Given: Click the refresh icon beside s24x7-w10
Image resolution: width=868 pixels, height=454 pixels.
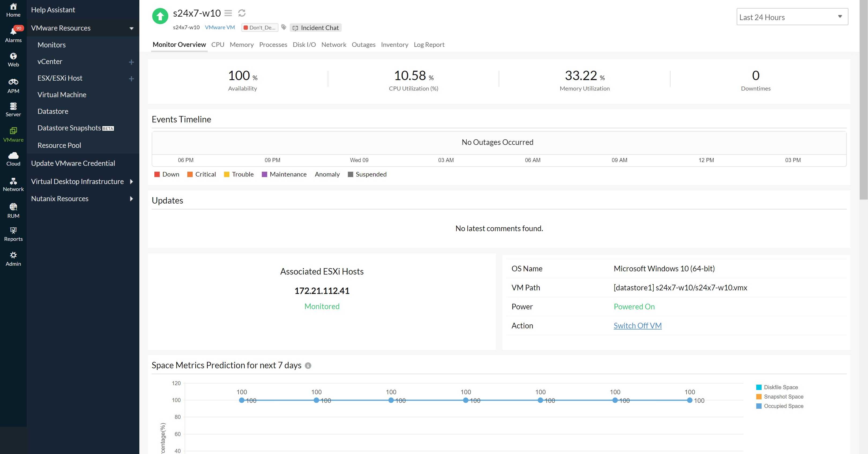Looking at the screenshot, I should (x=242, y=13).
